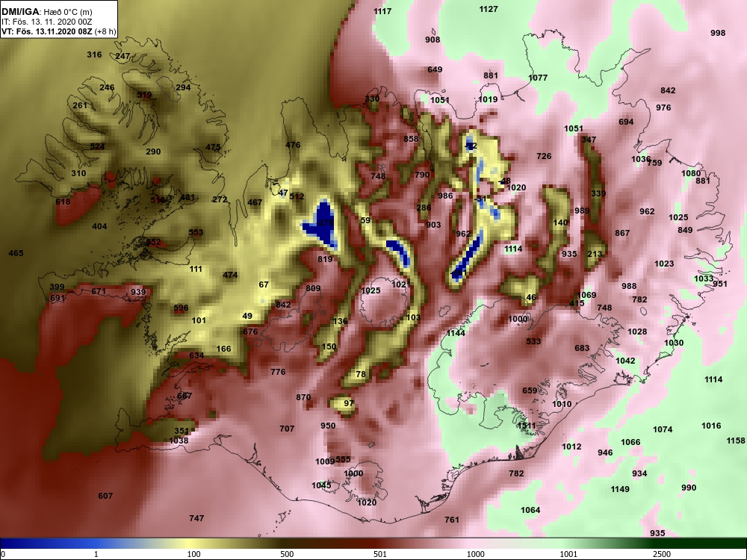Click the map value '858'

coord(411,139)
